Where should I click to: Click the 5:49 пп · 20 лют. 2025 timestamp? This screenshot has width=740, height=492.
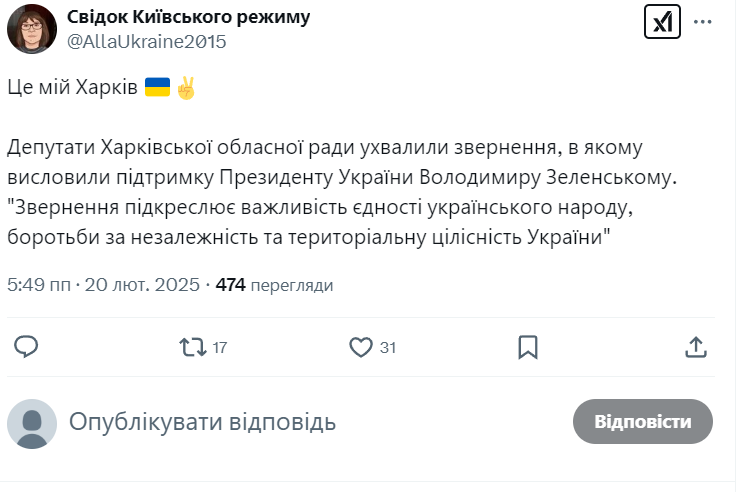[x=104, y=285]
